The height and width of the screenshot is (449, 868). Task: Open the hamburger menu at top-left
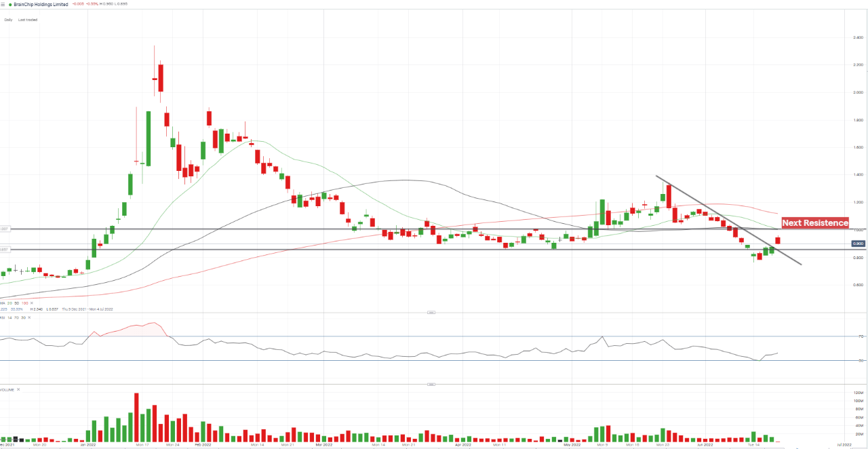[3, 4]
